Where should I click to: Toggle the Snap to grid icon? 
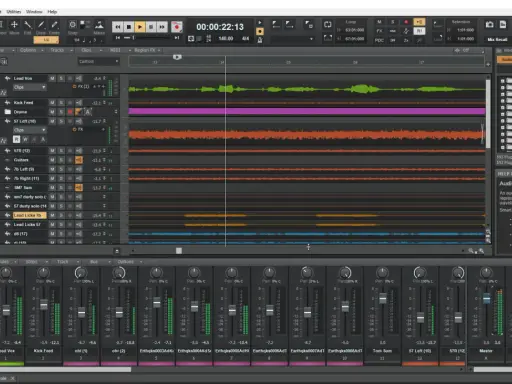[72, 24]
